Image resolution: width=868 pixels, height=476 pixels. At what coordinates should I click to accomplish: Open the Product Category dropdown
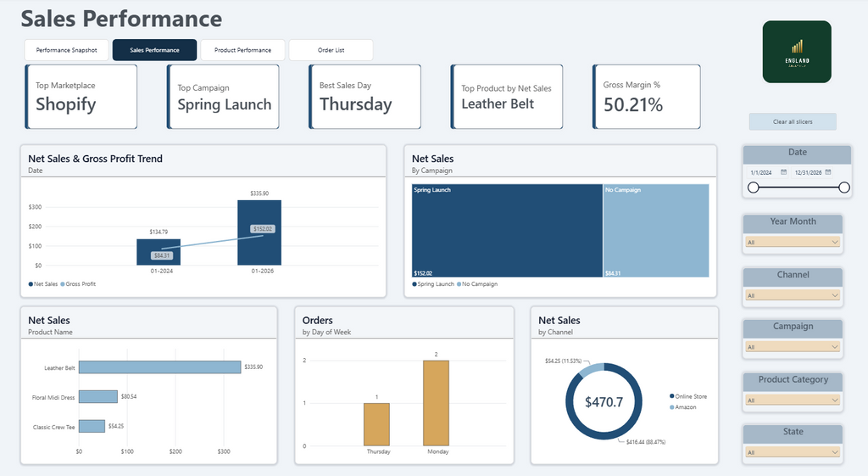click(793, 400)
